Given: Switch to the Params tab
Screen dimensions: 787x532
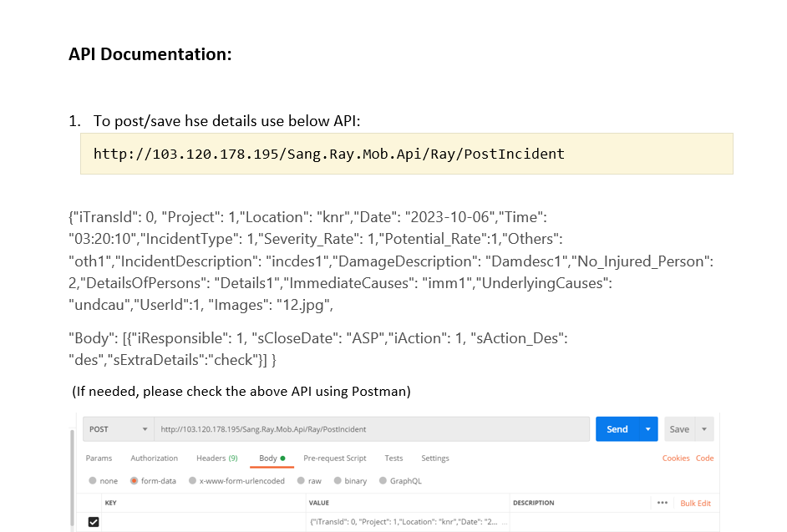Looking at the screenshot, I should point(99,459).
